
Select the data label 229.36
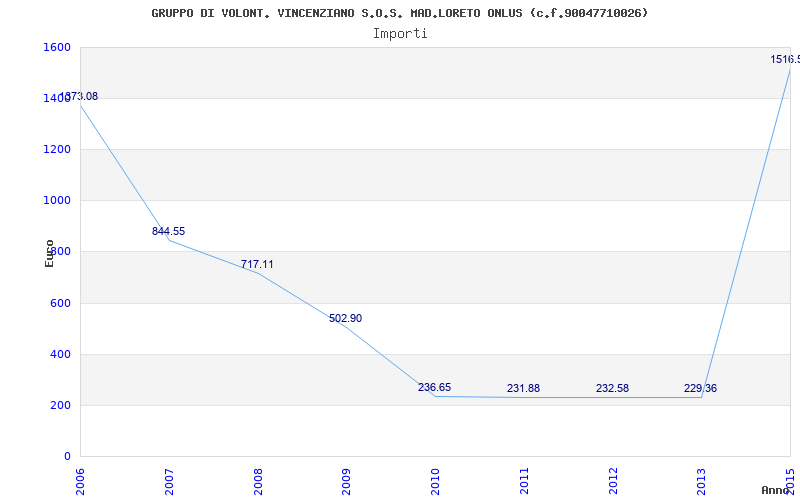coord(701,388)
